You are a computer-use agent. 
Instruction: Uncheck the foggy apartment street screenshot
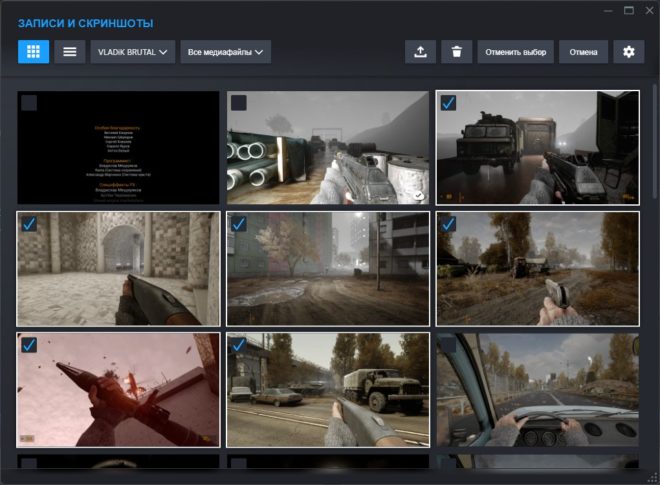(239, 224)
